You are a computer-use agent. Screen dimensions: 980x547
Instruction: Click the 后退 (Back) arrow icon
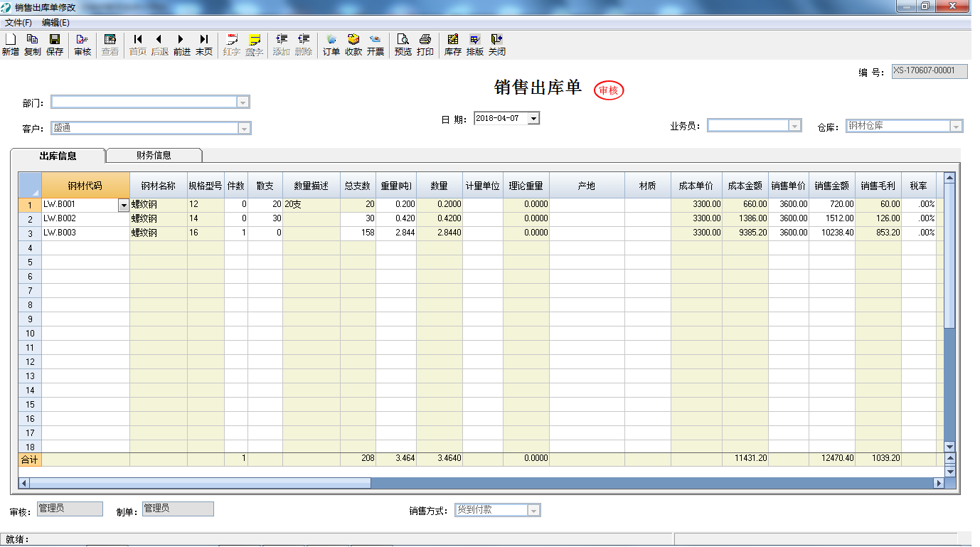160,45
